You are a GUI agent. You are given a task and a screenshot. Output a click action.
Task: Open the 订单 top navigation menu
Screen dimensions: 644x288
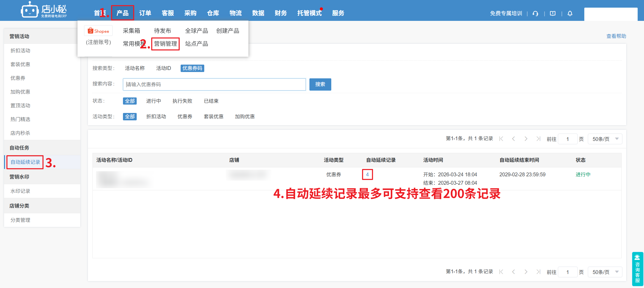click(x=145, y=13)
